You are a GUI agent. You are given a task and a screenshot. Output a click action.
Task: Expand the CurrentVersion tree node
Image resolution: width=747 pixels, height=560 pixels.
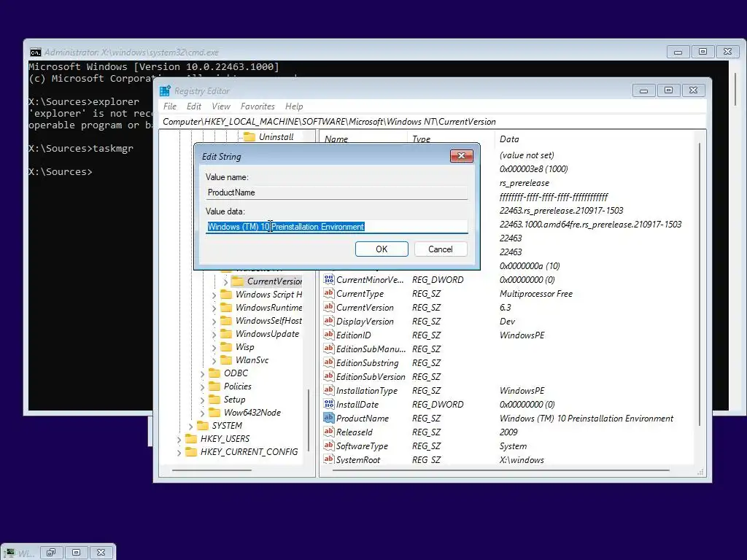(225, 282)
